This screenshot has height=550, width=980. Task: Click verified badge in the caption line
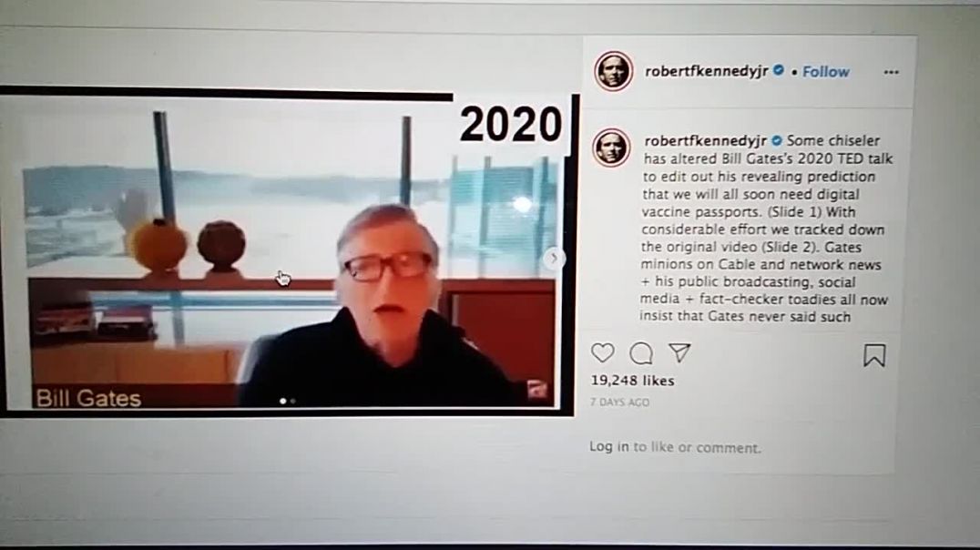click(776, 140)
